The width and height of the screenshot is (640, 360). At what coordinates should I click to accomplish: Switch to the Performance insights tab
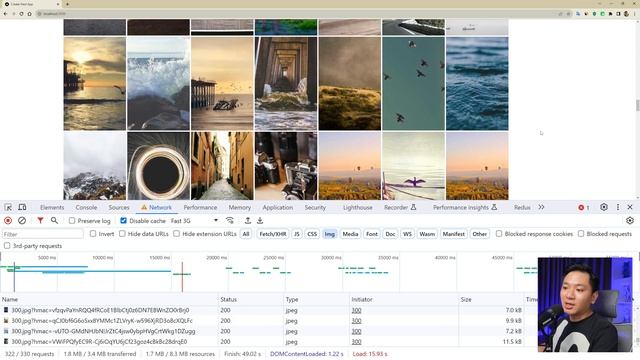(x=464, y=207)
